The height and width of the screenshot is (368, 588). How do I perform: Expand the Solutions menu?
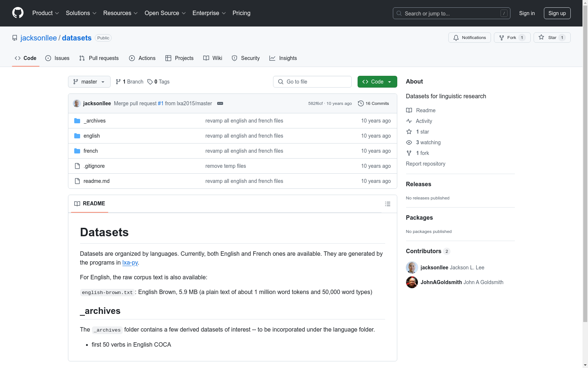click(x=81, y=13)
